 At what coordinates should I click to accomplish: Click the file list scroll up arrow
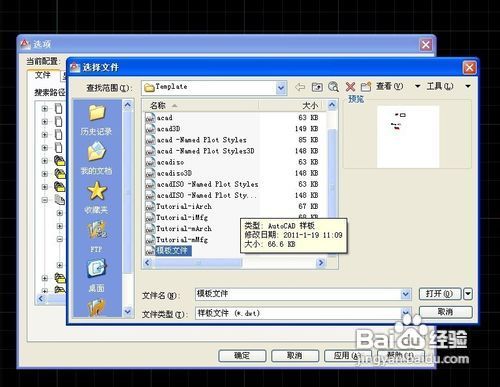(332, 105)
